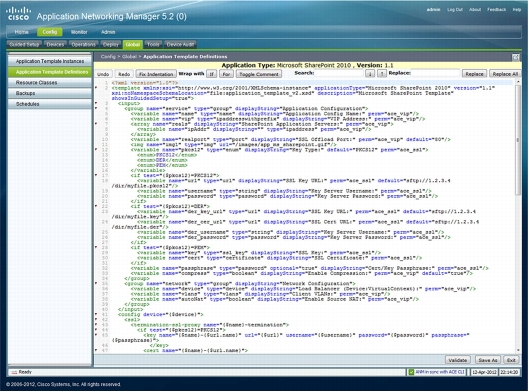Collapse the config element at line 41
This screenshot has height=392, width=529.
pyautogui.click(x=96, y=314)
